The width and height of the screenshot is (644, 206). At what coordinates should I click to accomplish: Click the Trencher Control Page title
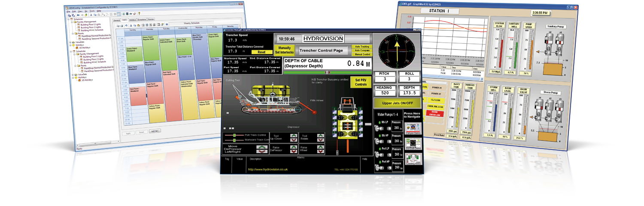[x=321, y=50]
